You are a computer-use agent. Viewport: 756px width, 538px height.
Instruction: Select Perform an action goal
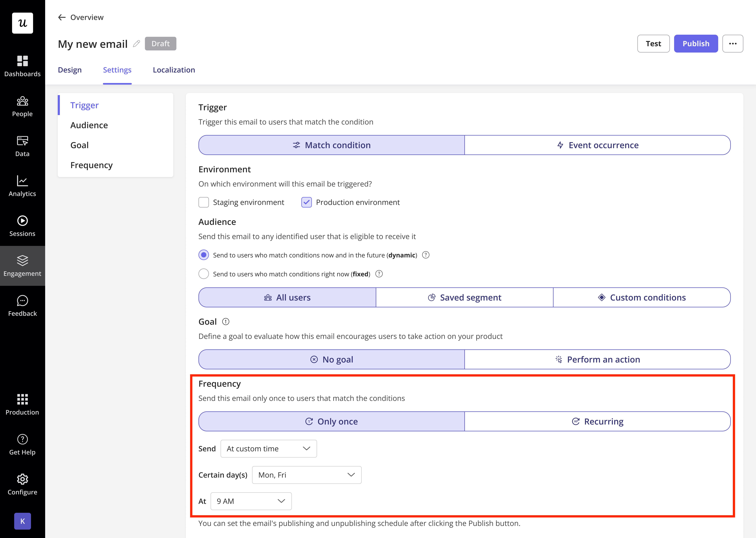(x=597, y=359)
